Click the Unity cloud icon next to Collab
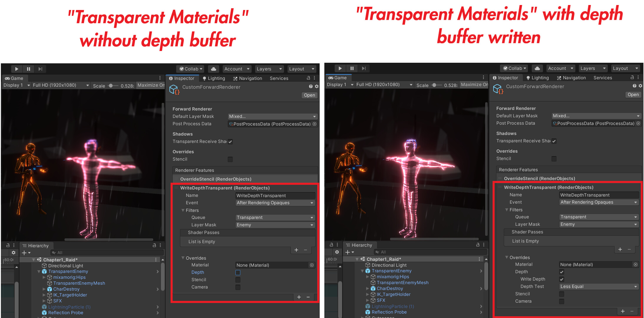This screenshot has width=644, height=318. click(x=213, y=69)
